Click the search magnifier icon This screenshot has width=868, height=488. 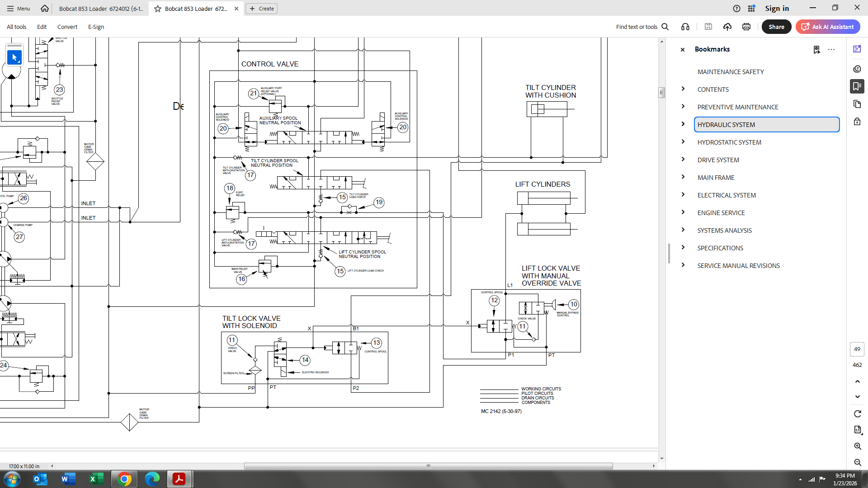tap(665, 27)
